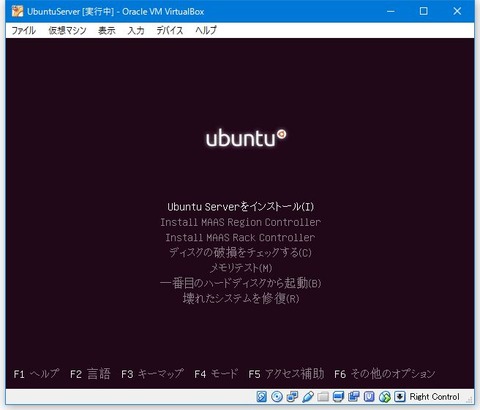Image resolution: width=480 pixels, height=410 pixels.
Task: Minimize the VirtualBox window
Action: tap(391, 11)
